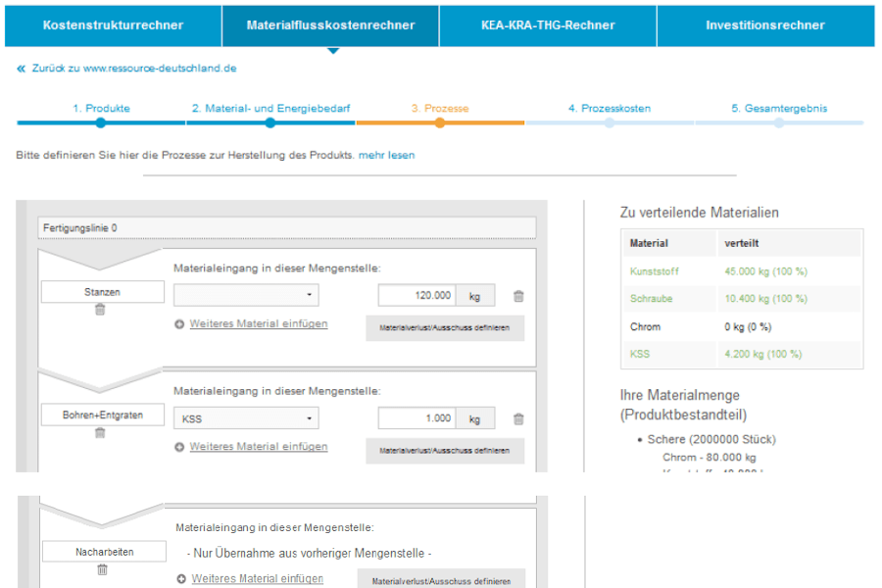Edit the Fertigungslinie 0 name field
The width and height of the screenshot is (882, 588).
click(x=286, y=228)
